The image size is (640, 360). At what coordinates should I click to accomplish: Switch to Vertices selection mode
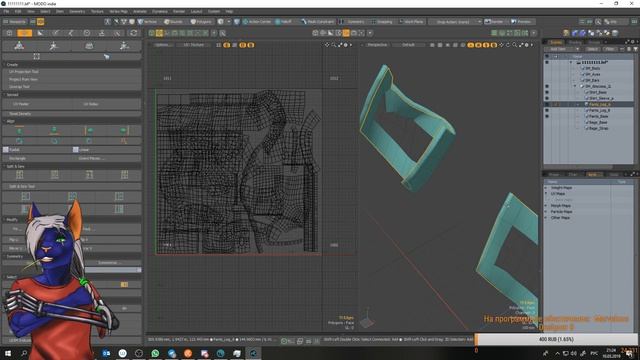tap(147, 22)
